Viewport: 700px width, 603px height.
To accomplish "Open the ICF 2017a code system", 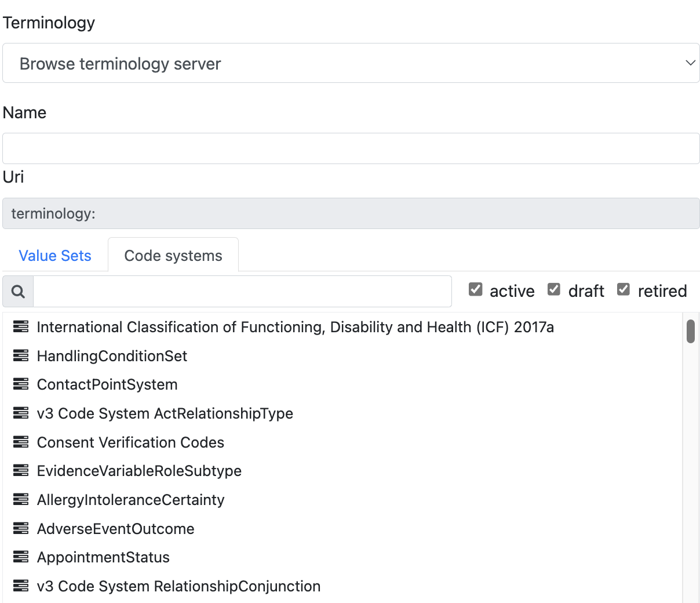I will 295,328.
